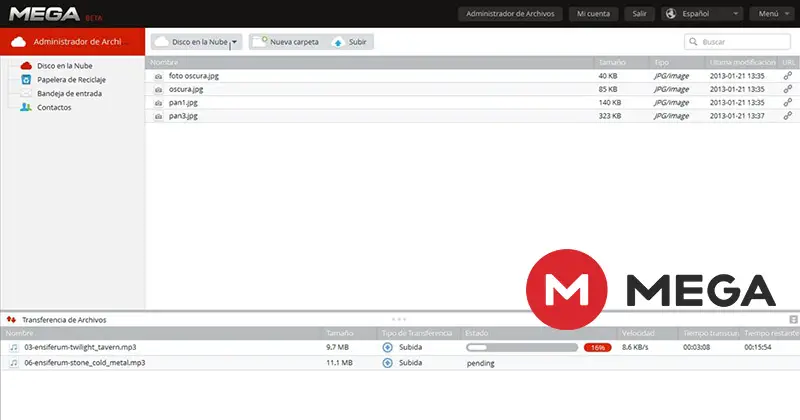Click the Subida icon for stone_cold_metal.mp3
The height and width of the screenshot is (420, 800).
pyautogui.click(x=388, y=363)
